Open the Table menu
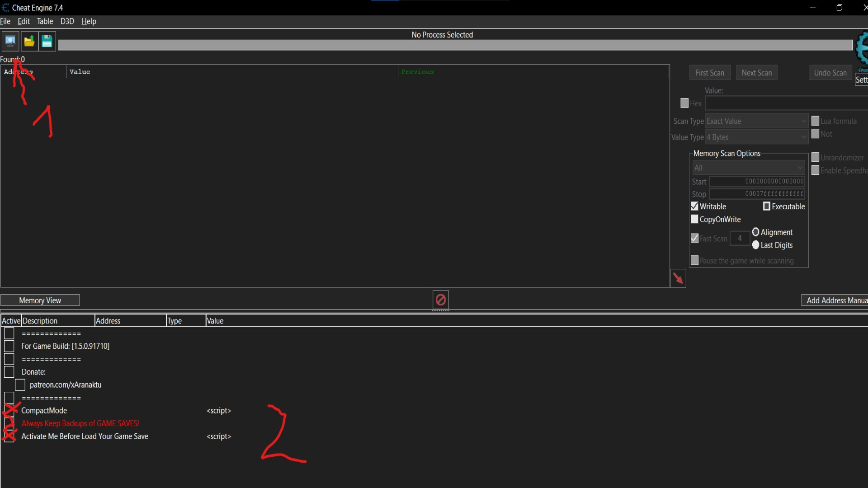 (x=45, y=21)
